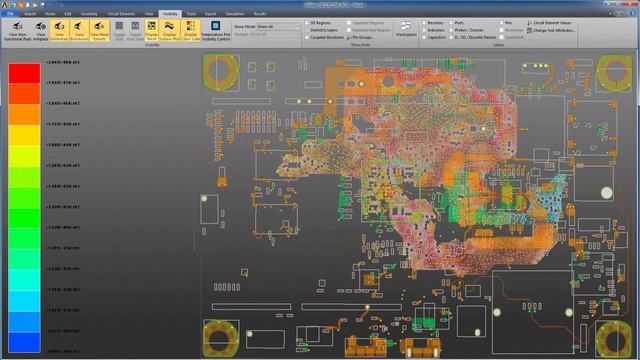The width and height of the screenshot is (640, 360).
Task: Enable the Pins labels checkbox
Action: click(x=501, y=23)
